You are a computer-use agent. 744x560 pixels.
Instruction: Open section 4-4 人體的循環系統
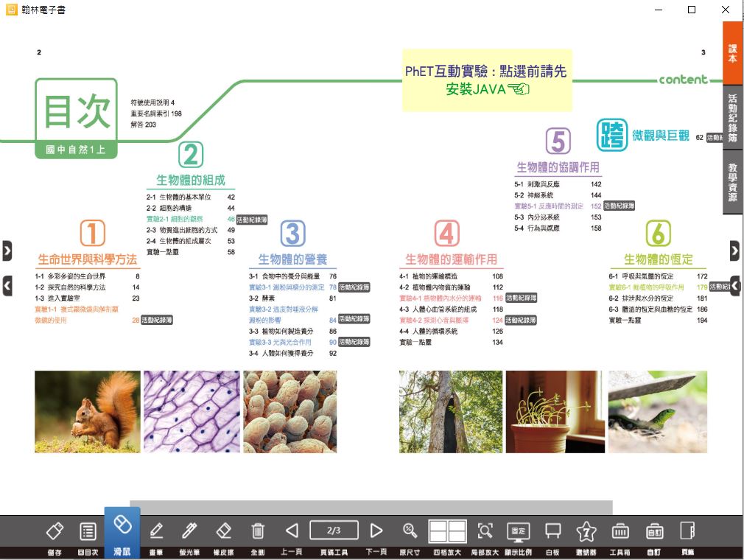tap(452, 332)
